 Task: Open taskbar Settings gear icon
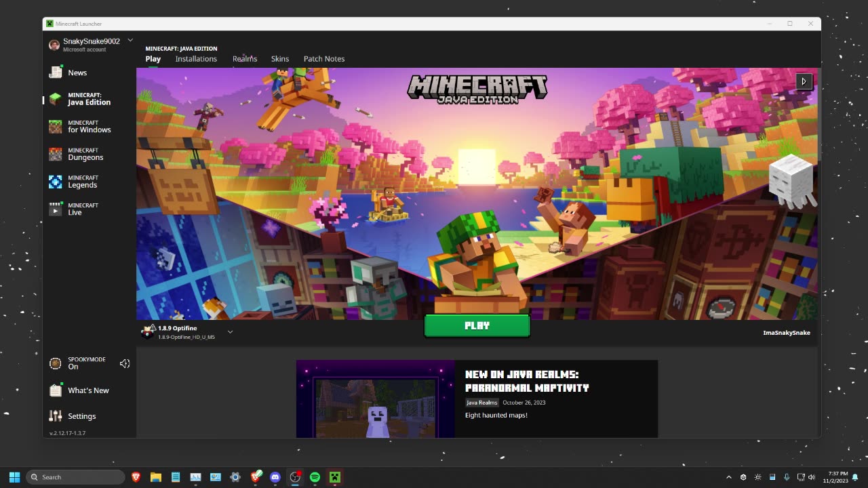tap(235, 477)
